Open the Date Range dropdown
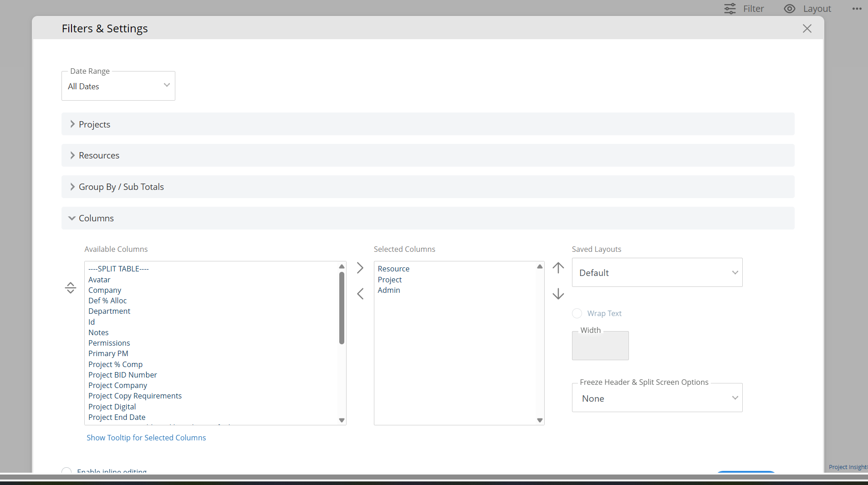 click(118, 86)
